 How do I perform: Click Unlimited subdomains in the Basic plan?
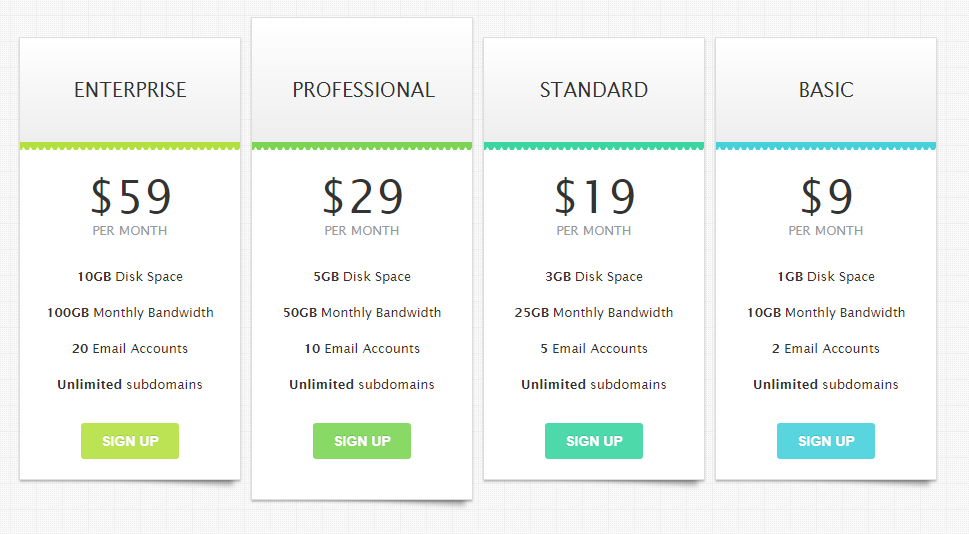(x=826, y=384)
